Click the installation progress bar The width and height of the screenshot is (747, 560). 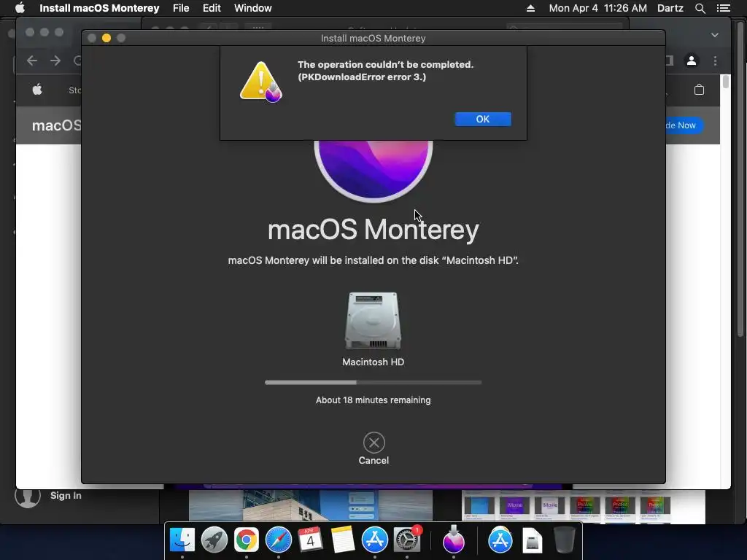tap(373, 382)
